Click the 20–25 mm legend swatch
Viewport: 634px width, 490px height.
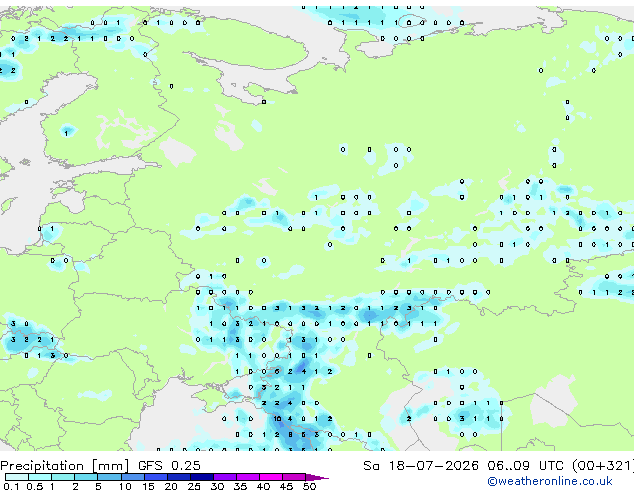(x=178, y=477)
